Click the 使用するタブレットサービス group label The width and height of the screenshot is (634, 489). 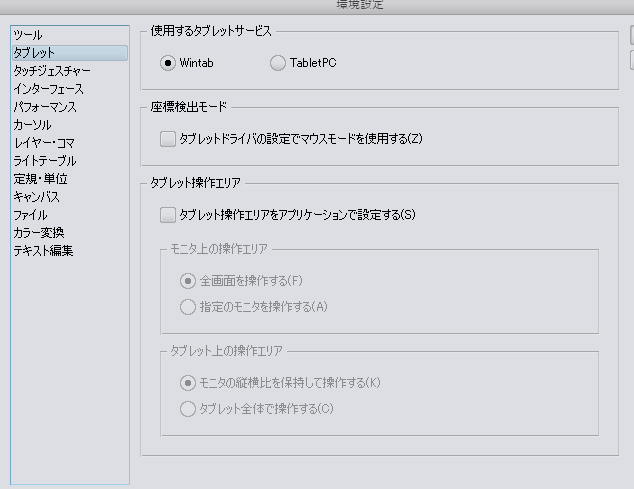click(x=211, y=31)
